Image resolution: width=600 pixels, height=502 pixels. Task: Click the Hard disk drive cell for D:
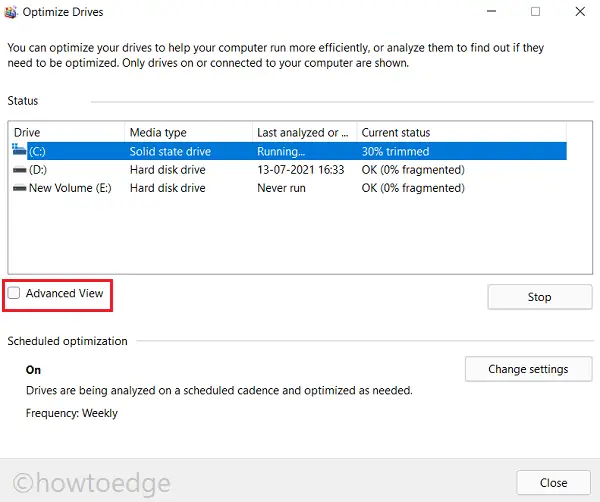point(168,170)
